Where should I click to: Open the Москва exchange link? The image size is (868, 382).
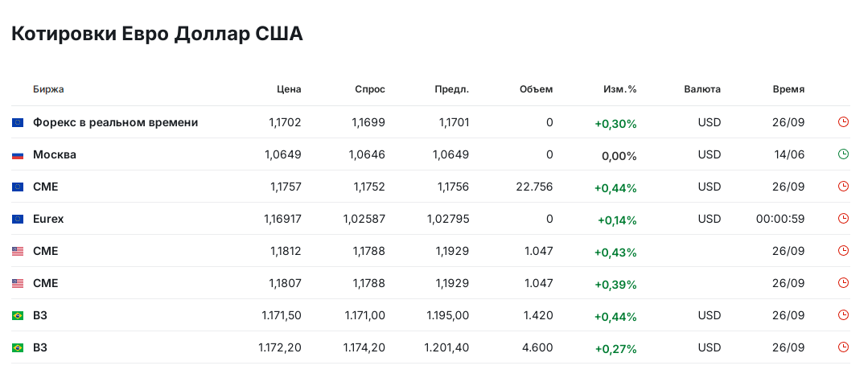pos(55,154)
